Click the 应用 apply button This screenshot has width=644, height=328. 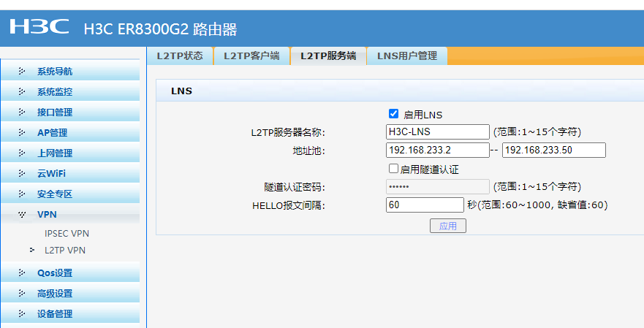pos(448,226)
